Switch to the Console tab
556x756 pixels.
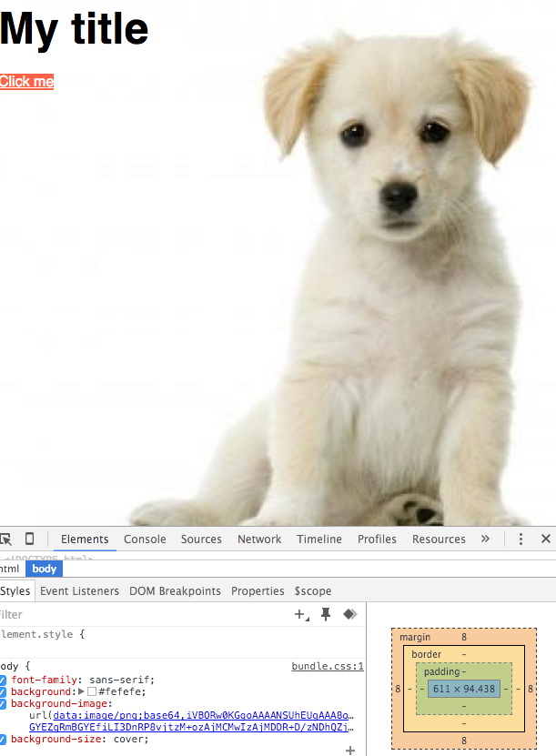coord(145,539)
